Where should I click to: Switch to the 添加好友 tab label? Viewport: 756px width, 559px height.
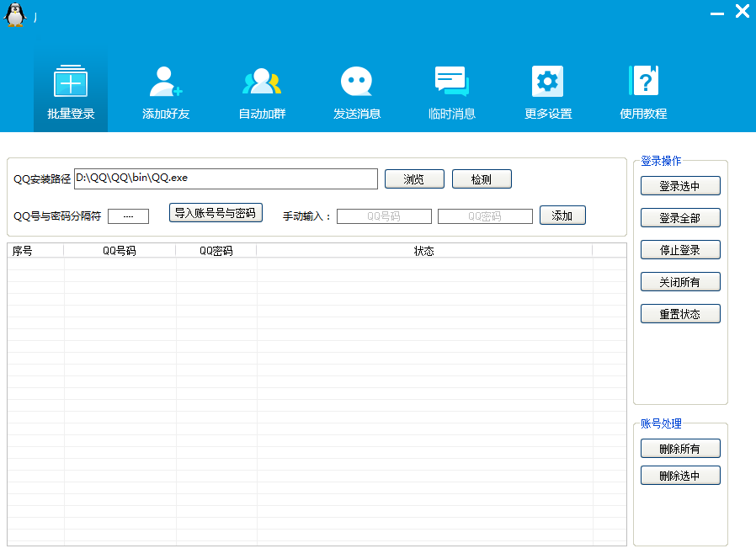click(166, 114)
